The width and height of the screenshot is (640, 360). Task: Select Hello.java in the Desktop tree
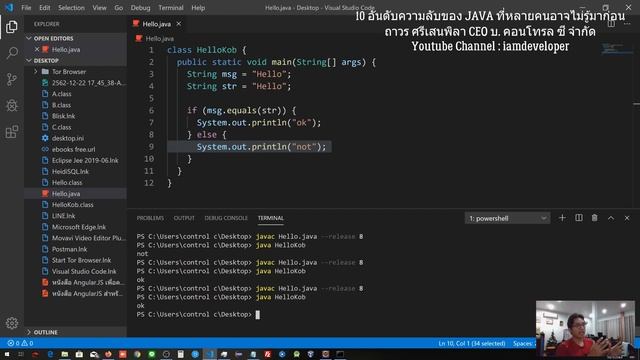point(76,193)
